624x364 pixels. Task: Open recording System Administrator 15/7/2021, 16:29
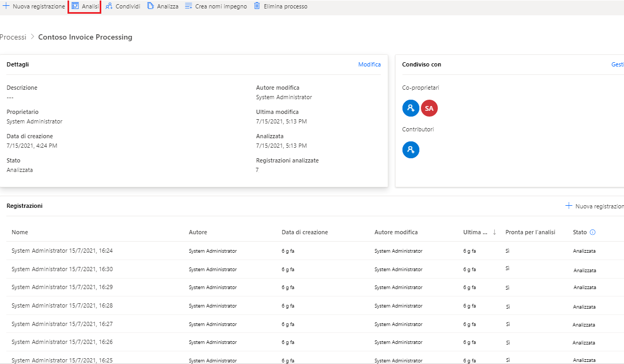point(62,287)
